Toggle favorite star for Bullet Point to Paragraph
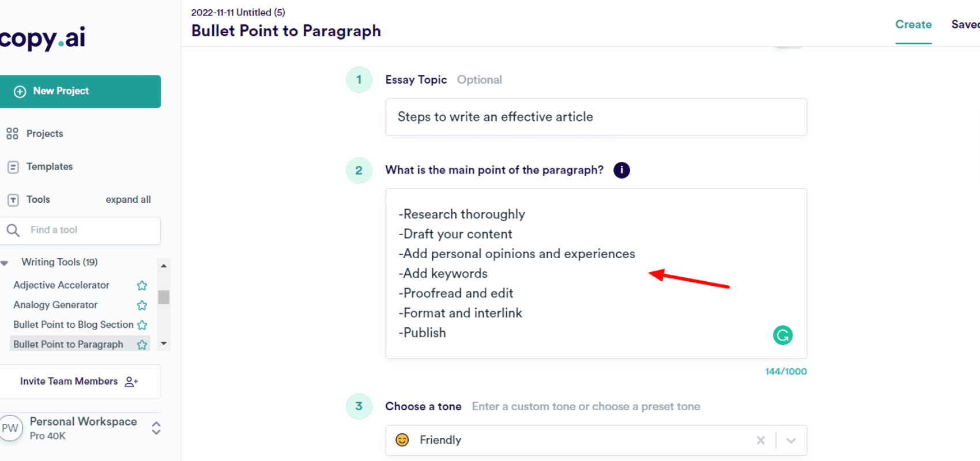 142,345
